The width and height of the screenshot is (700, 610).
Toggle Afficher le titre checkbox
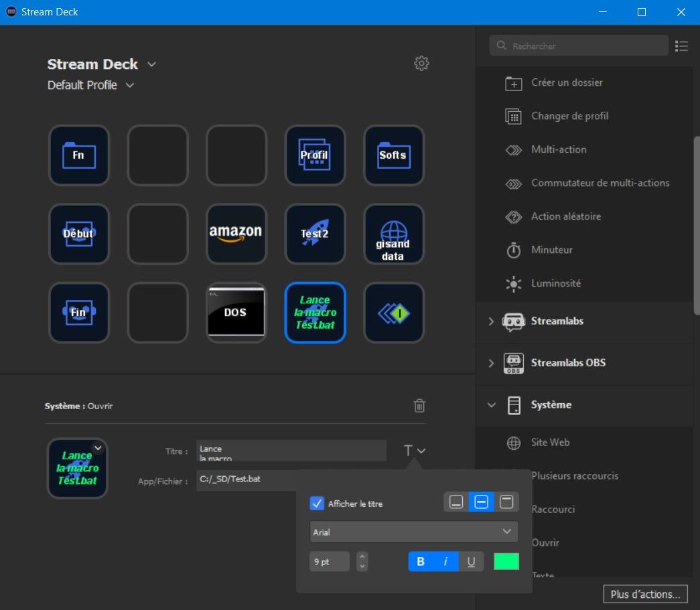pyautogui.click(x=317, y=504)
